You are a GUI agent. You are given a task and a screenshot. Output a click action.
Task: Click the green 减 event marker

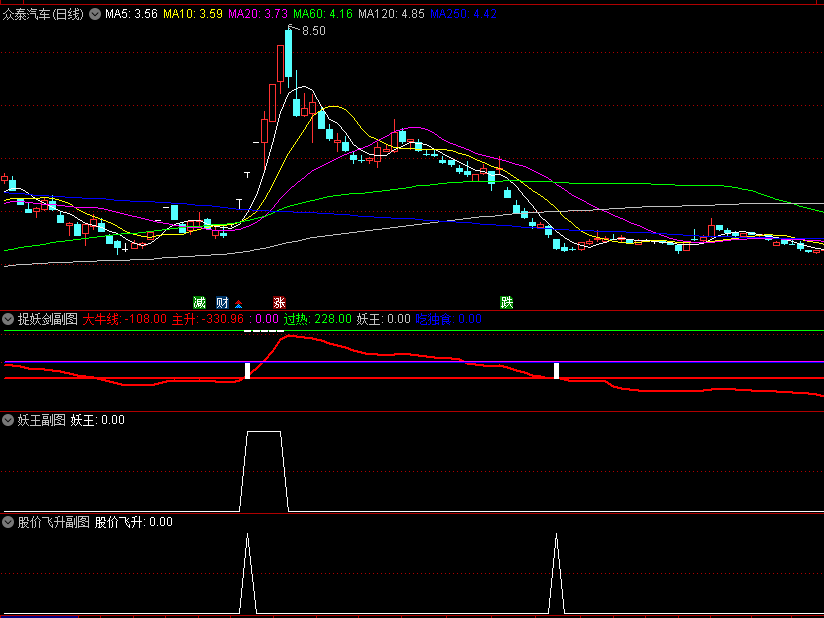[x=199, y=303]
